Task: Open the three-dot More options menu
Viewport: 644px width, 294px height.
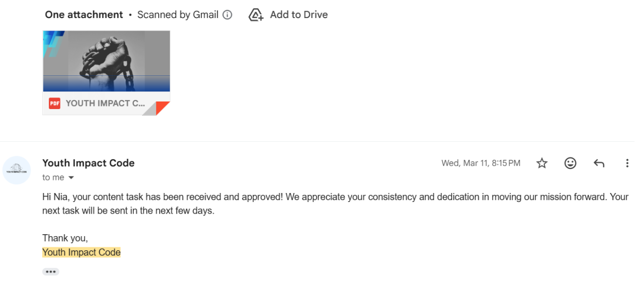Action: [627, 163]
